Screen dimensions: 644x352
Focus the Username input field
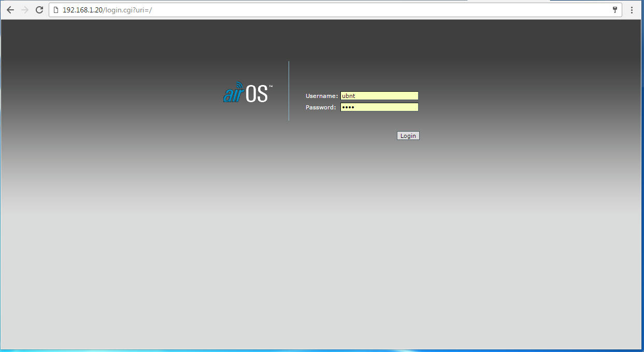coord(379,96)
